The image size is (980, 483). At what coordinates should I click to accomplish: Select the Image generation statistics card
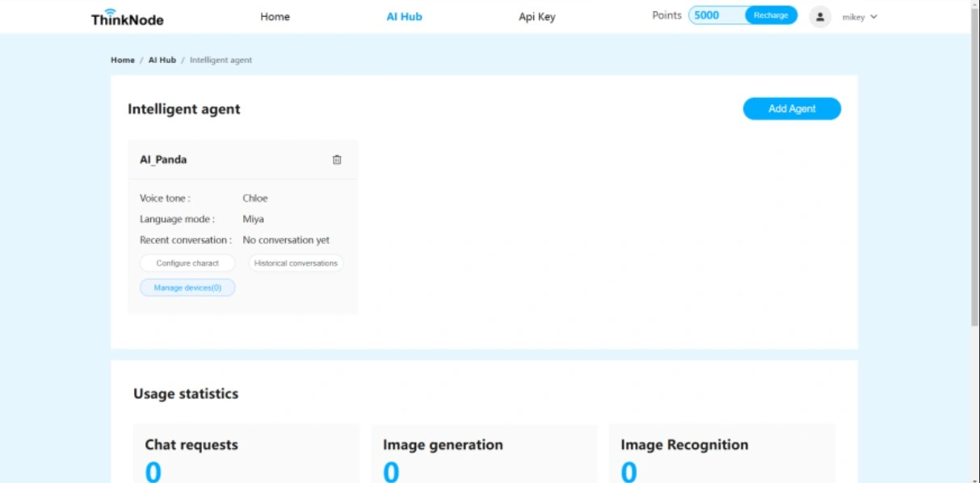[483, 454]
